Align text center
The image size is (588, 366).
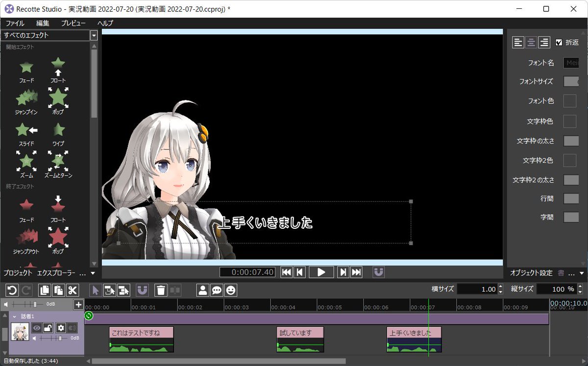[x=531, y=43]
